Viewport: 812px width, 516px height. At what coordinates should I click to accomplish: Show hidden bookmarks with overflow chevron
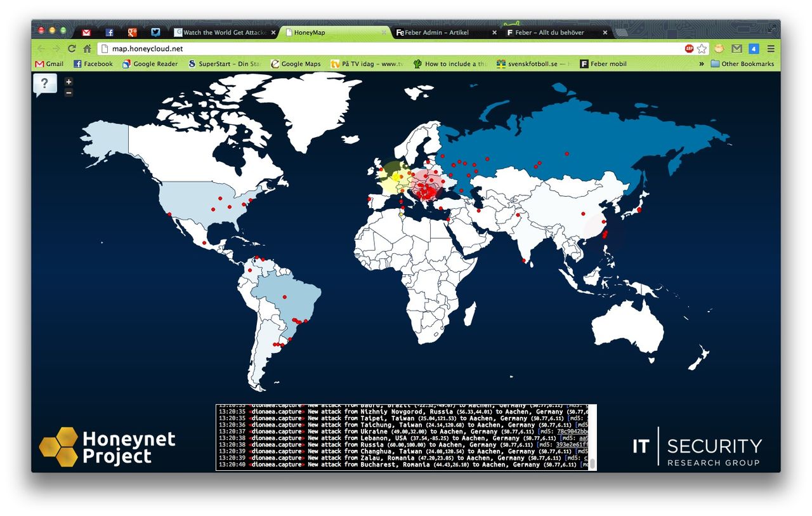702,63
